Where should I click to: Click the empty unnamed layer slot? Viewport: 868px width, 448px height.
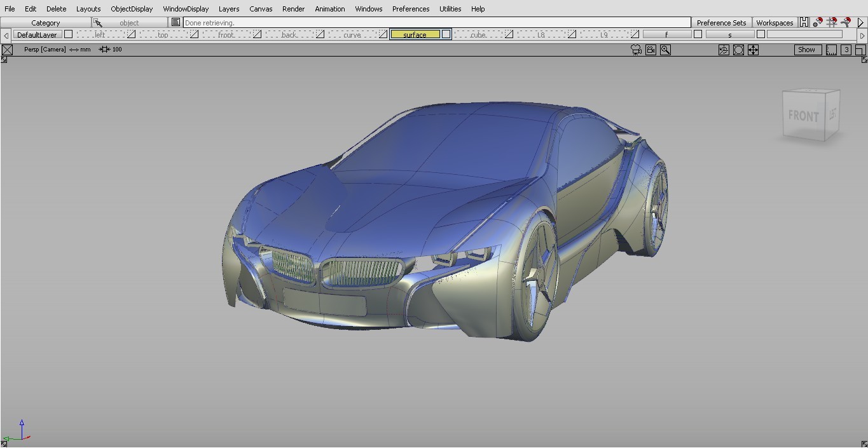(x=804, y=34)
